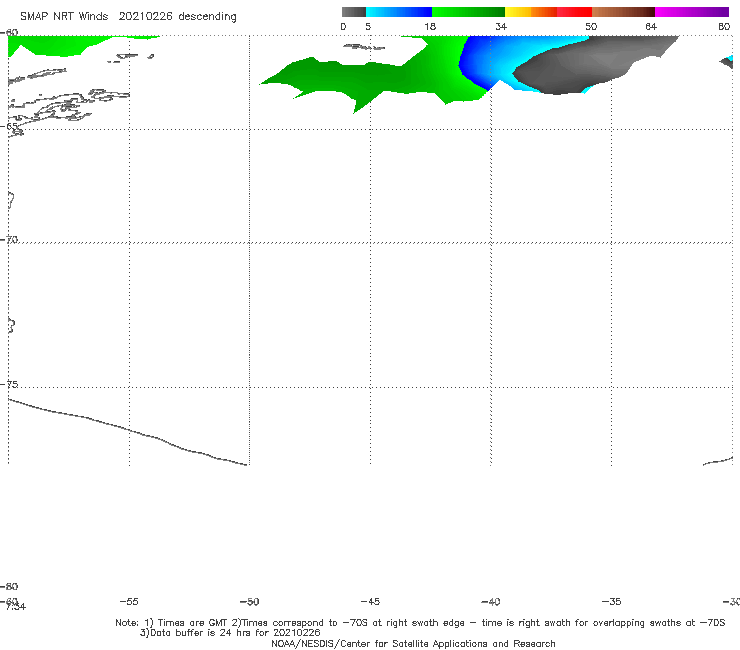This screenshot has height=650, width=740.
Task: Click the dark gray low-wind region on the map
Action: click(585, 64)
